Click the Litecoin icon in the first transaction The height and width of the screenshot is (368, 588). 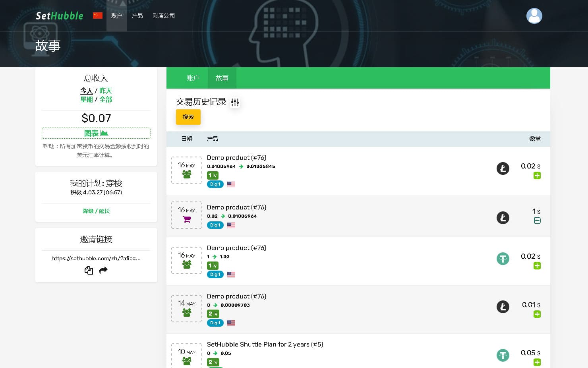tap(503, 169)
